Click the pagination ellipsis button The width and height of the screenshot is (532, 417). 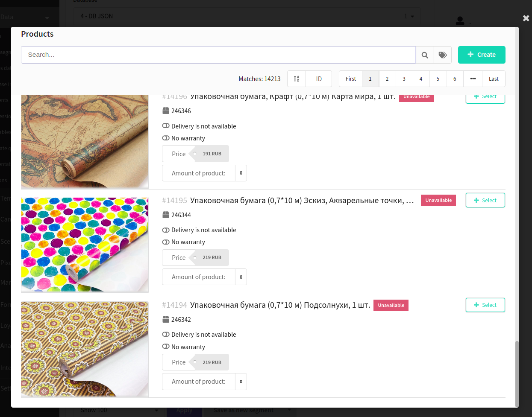[473, 79]
